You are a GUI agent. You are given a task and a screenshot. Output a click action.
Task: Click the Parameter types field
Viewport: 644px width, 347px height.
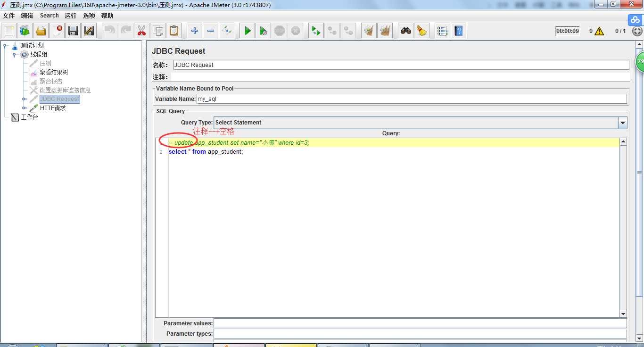point(420,334)
